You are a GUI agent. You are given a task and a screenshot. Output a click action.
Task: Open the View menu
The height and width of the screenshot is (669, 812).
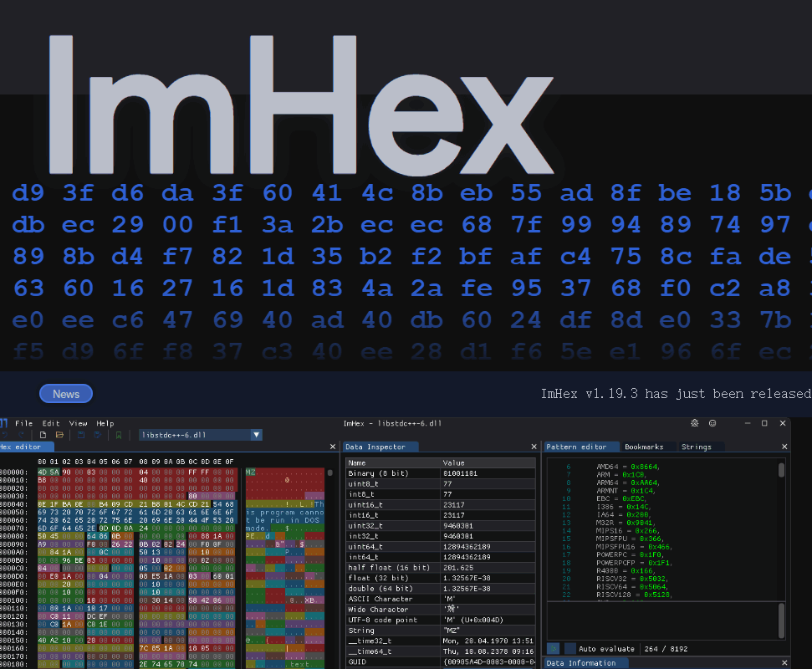pos(78,423)
